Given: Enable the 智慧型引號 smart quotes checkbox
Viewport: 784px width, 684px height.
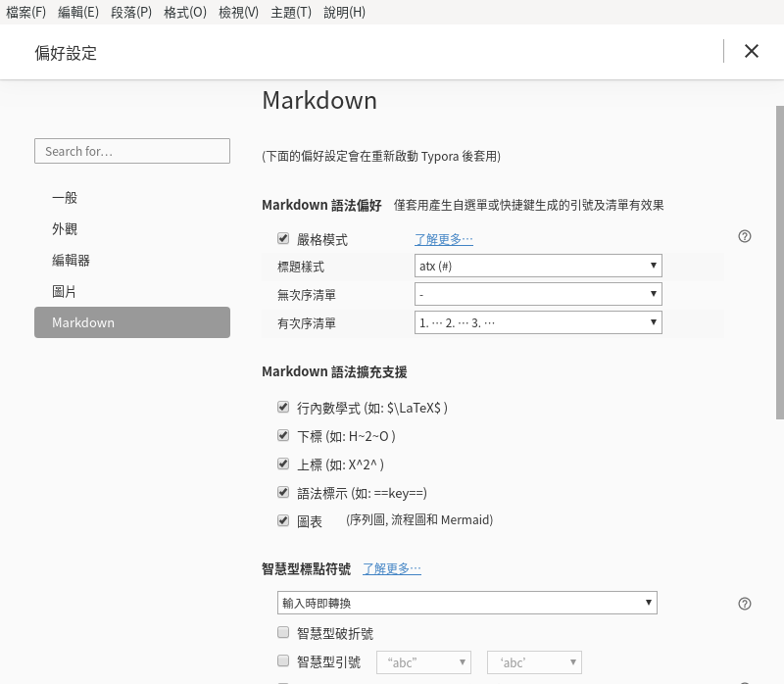Looking at the screenshot, I should [283, 660].
